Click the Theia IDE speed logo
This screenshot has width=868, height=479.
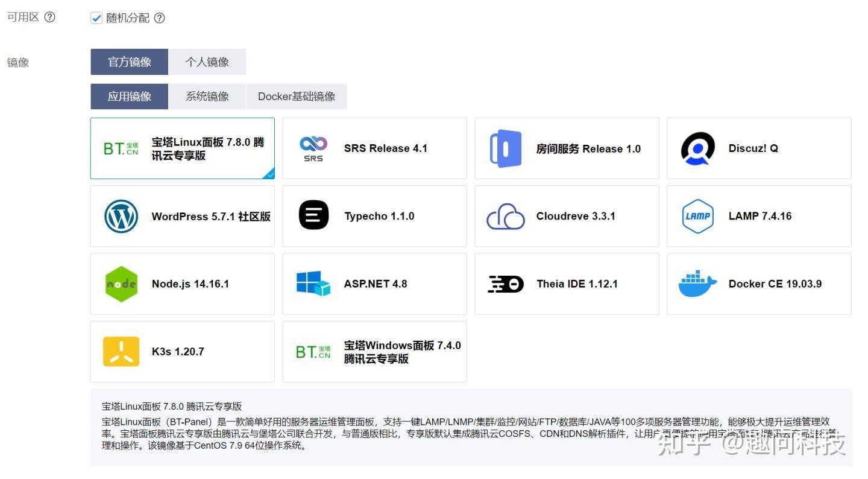coord(506,284)
